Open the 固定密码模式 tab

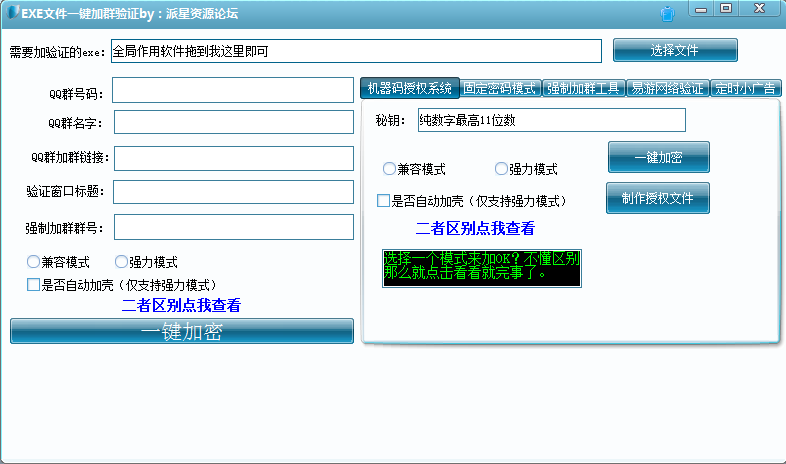[500, 88]
